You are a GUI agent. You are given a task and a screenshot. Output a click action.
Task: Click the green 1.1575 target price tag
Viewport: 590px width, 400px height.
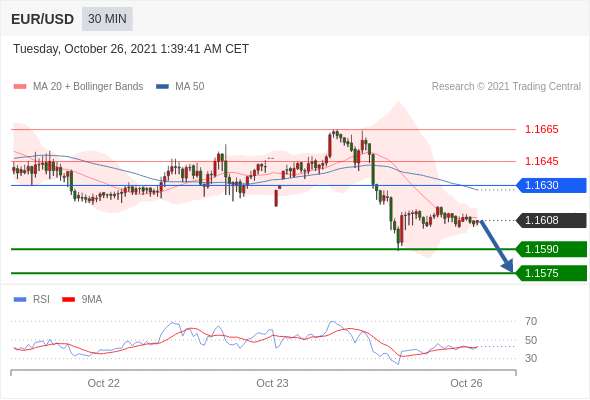click(552, 273)
